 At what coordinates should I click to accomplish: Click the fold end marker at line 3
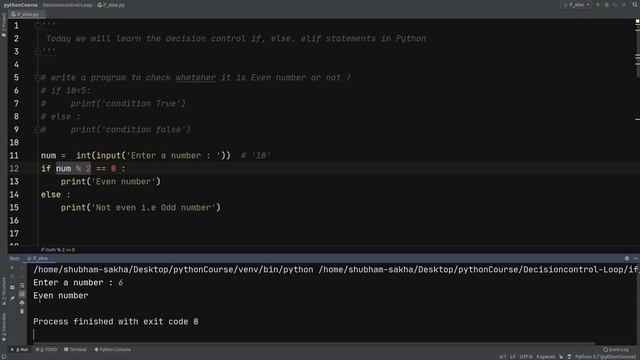click(x=38, y=51)
